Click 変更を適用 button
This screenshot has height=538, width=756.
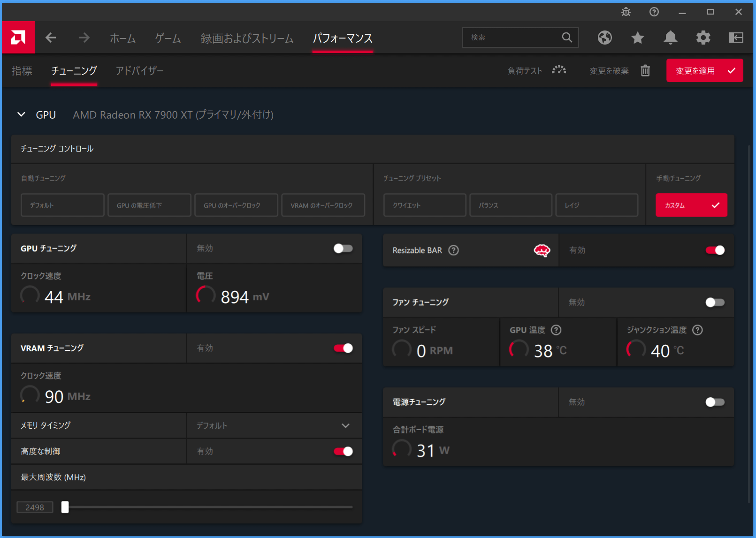[x=704, y=70]
